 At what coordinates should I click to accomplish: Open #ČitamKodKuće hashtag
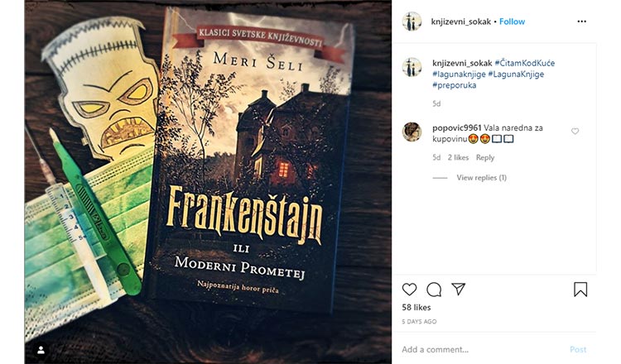tap(524, 63)
